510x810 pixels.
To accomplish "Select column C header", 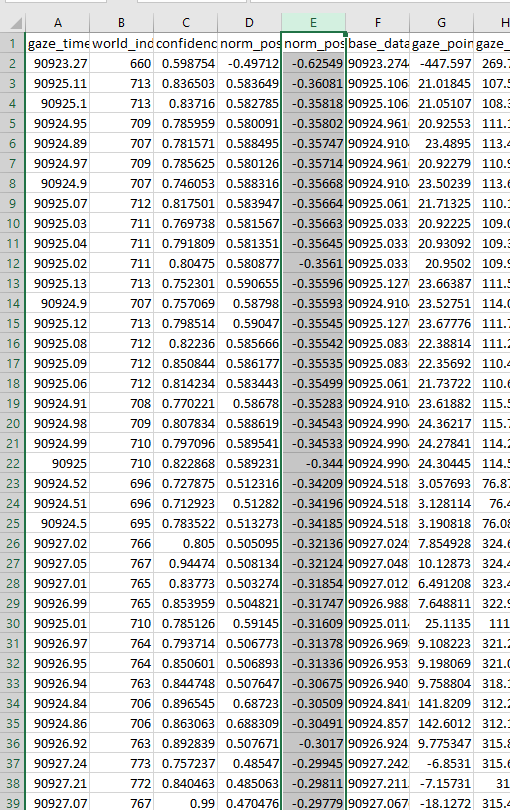I will [186, 23].
